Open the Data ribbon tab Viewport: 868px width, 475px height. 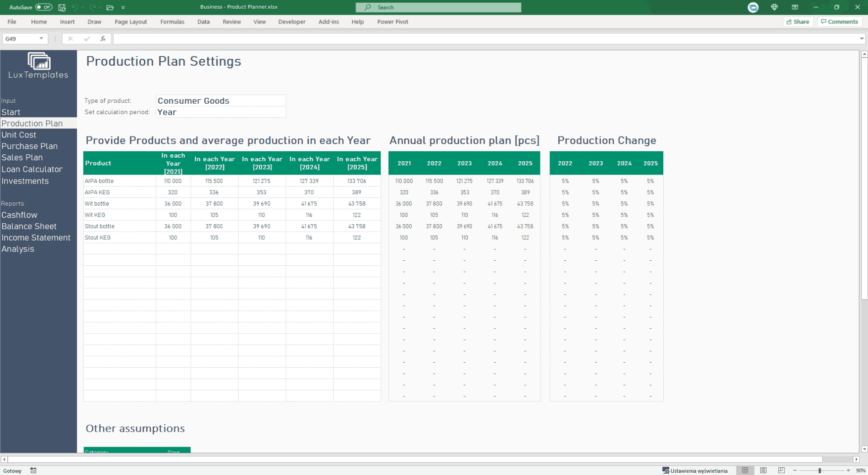(x=203, y=21)
